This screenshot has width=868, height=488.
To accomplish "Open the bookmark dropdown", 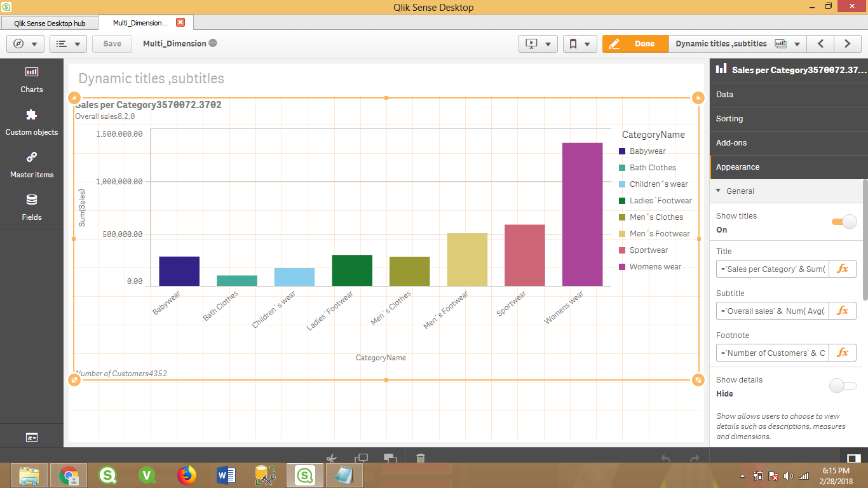I will [580, 43].
